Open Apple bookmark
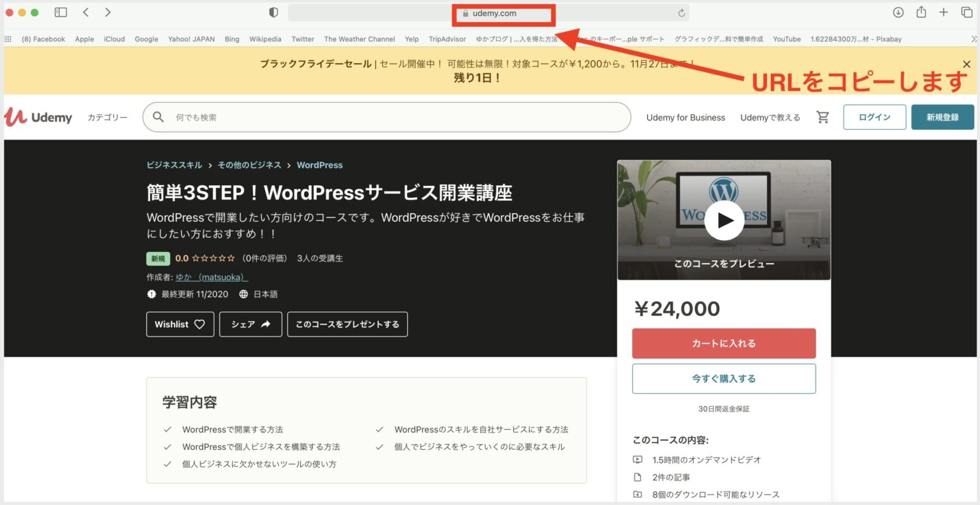The image size is (980, 505). (x=84, y=39)
